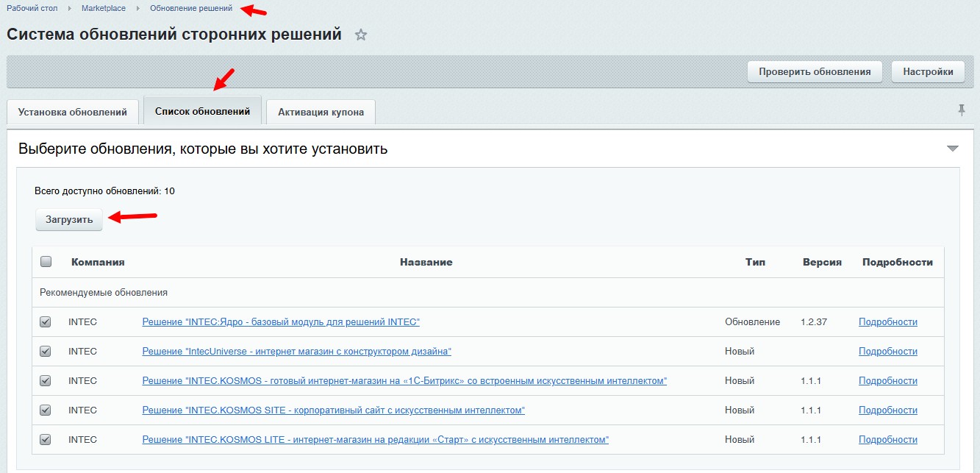
Task: Open the INTEC:Ядро базовый модуль link
Action: (x=281, y=321)
